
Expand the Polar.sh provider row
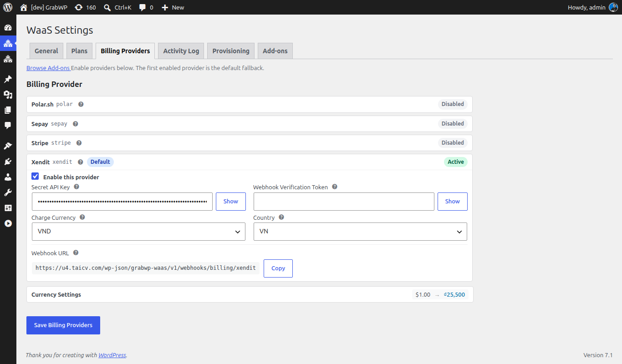[x=250, y=104]
